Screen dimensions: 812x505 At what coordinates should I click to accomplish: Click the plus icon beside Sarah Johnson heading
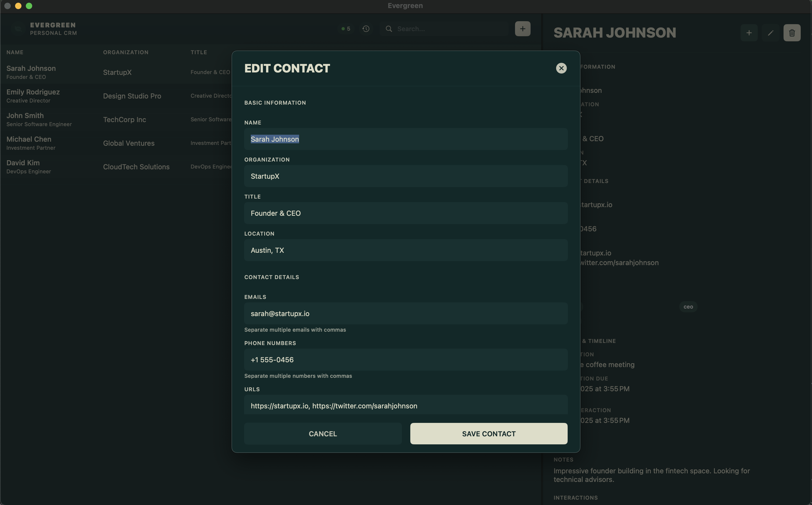click(x=749, y=33)
